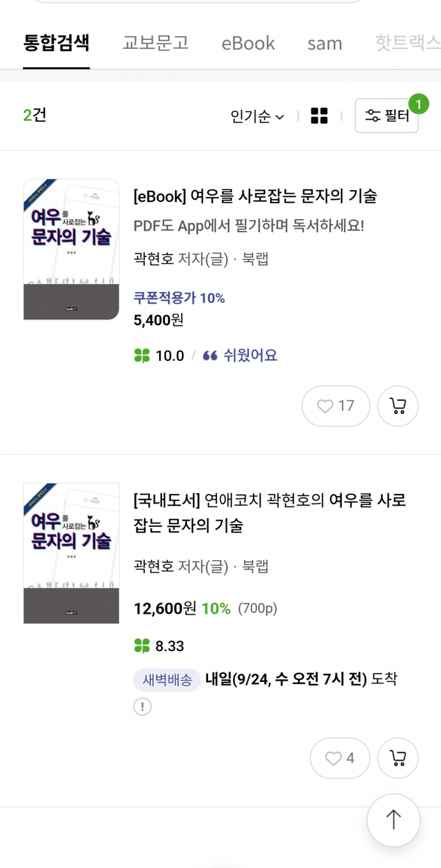Switch to the 교보문고 tab
This screenshot has width=441, height=868.
click(156, 43)
